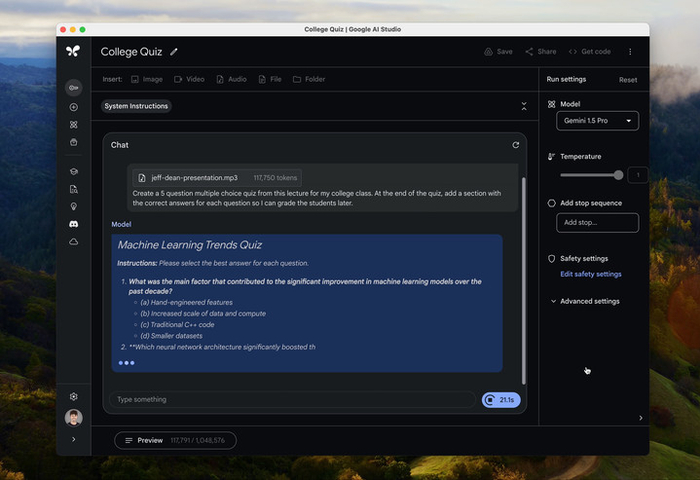Screen dimensions: 700x480
Task: Open settings gear in sidebar
Action: tap(74, 397)
